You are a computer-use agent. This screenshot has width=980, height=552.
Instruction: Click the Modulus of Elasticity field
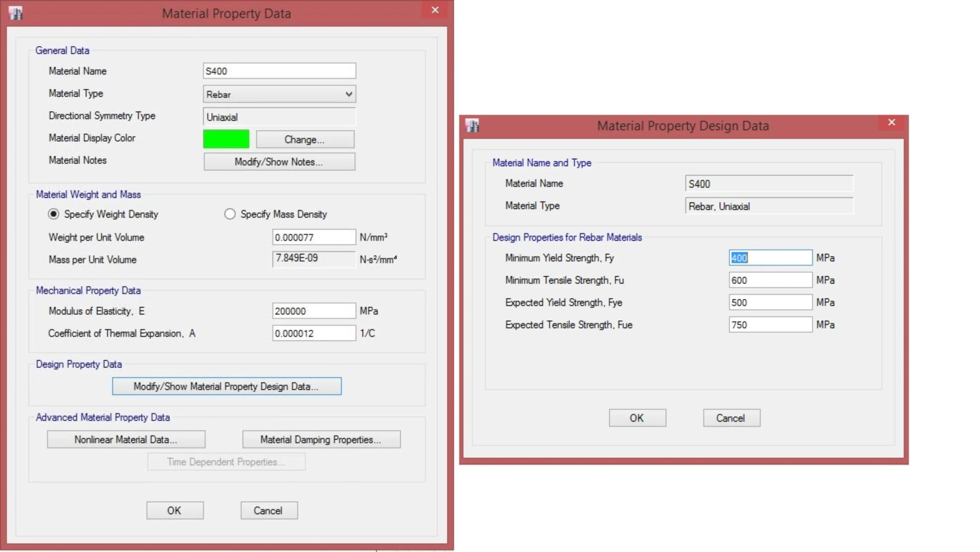(314, 311)
